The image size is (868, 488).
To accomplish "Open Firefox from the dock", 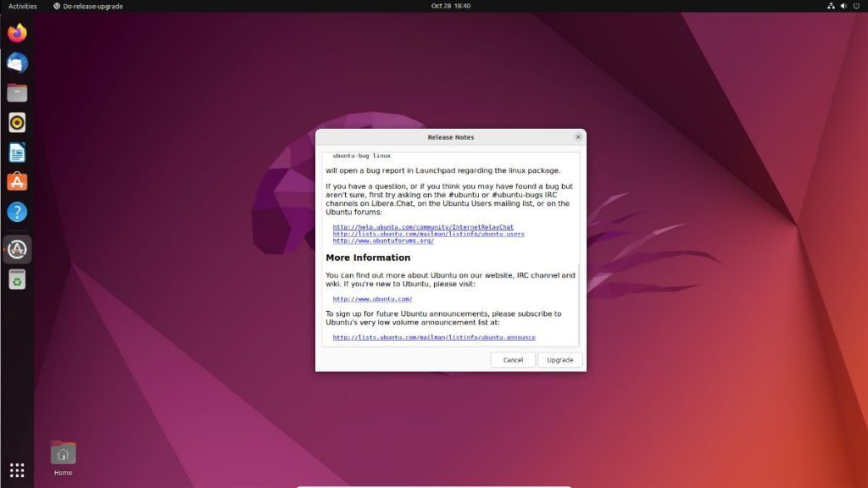I will [x=17, y=32].
